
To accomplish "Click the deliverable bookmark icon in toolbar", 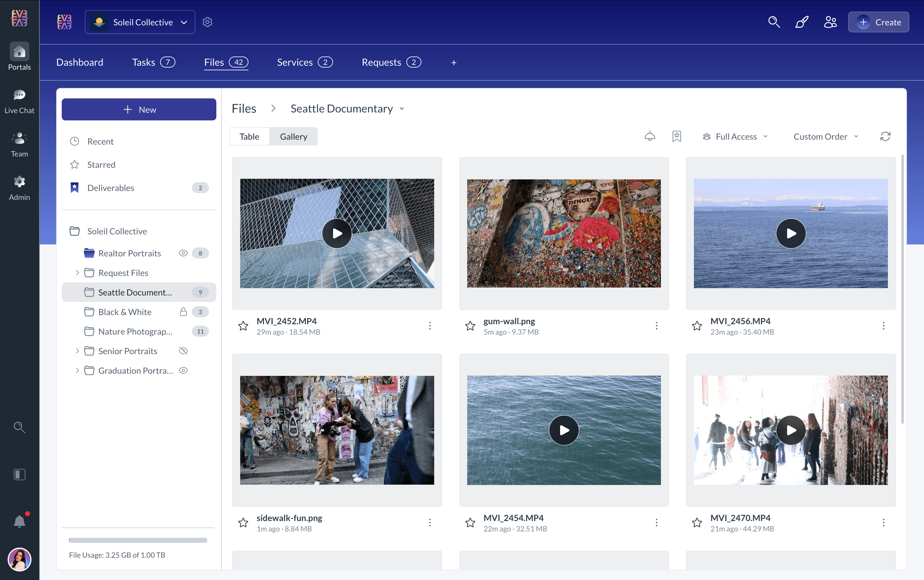I will (x=676, y=137).
